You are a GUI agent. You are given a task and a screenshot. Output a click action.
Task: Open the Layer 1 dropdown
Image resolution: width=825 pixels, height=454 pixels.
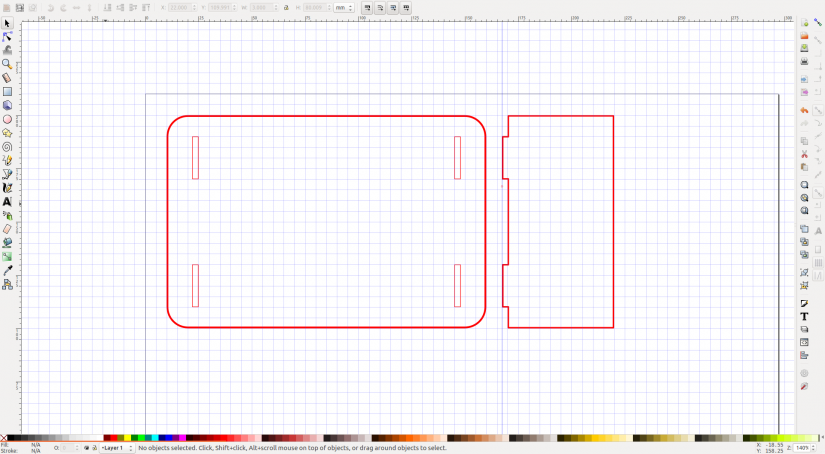(117, 448)
